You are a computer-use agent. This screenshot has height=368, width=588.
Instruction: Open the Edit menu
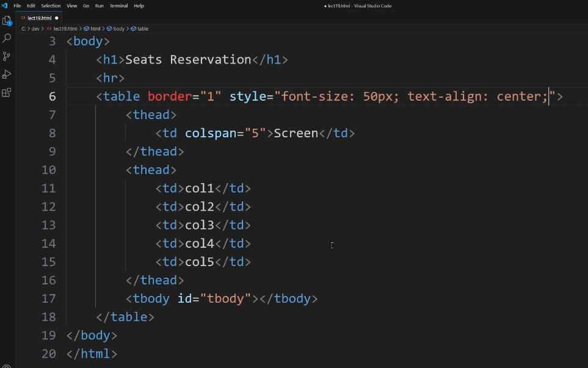[x=31, y=5]
